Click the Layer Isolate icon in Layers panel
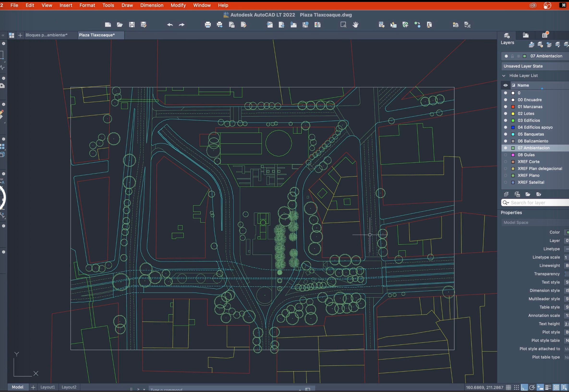 tap(532, 45)
